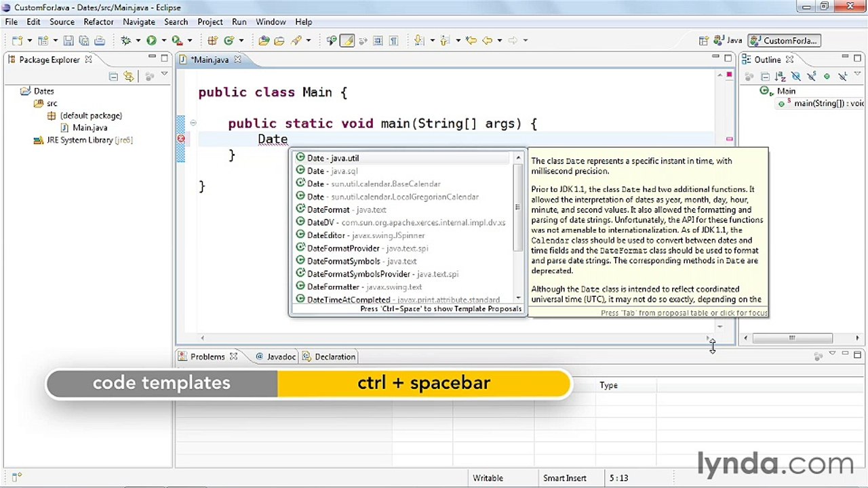This screenshot has height=488, width=868.
Task: Click the content assist list scrollbar
Action: [518, 207]
